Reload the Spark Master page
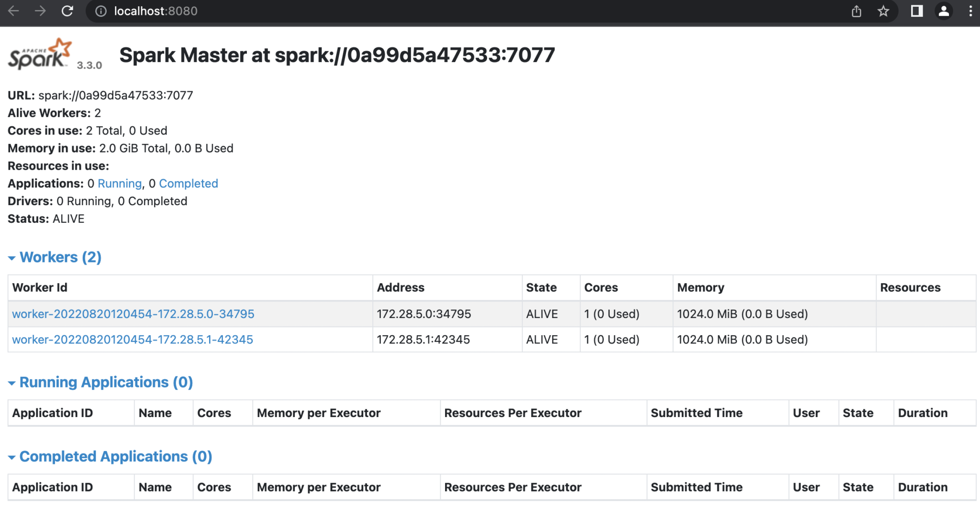The image size is (980, 506). [67, 11]
